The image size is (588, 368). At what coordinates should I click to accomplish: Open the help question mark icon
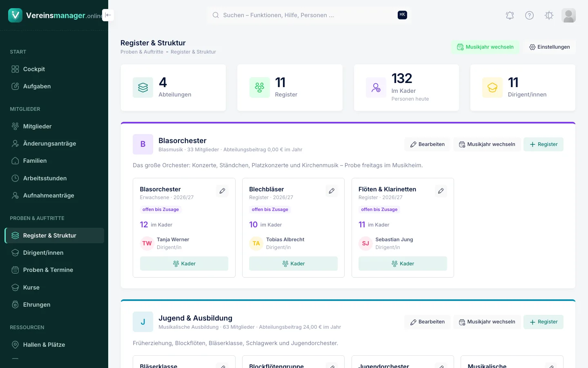(x=529, y=16)
